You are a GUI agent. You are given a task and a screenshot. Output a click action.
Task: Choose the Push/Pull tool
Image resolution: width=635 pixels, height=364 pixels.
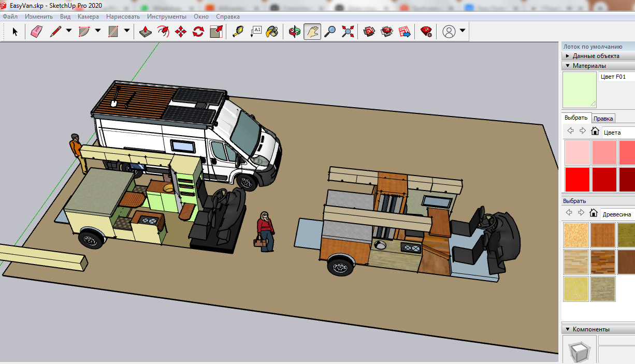click(x=146, y=32)
